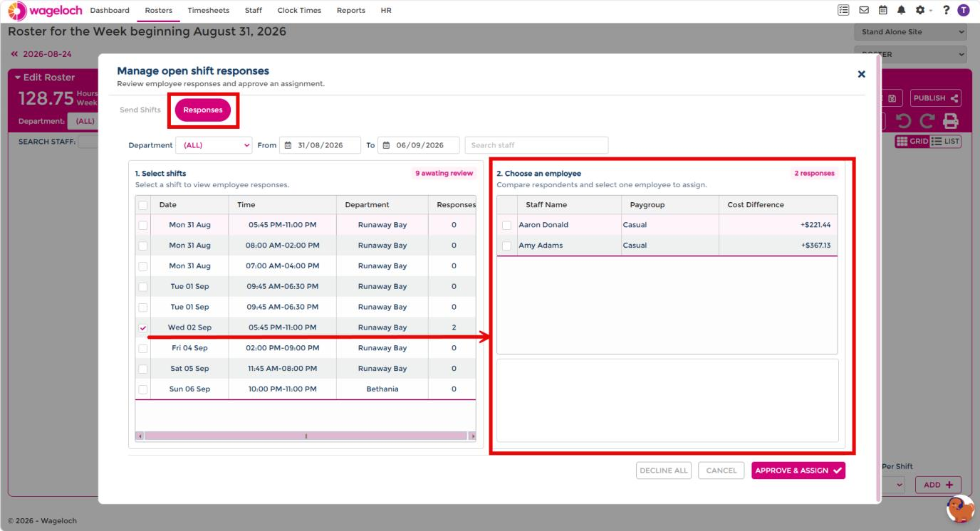This screenshot has height=531, width=980.
Task: Check the Fri 04 Sep shift checkbox
Action: click(143, 348)
